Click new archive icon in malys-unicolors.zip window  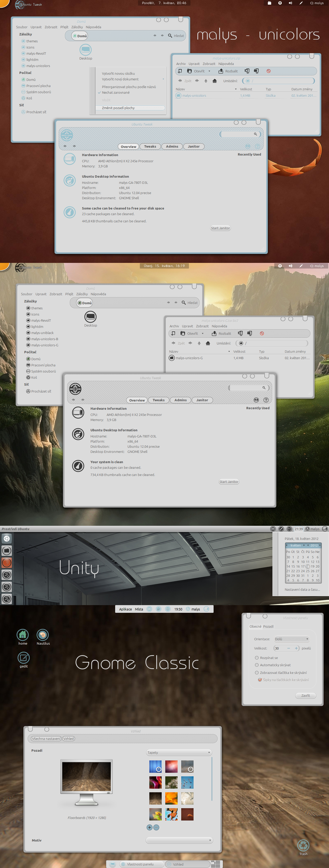180,71
